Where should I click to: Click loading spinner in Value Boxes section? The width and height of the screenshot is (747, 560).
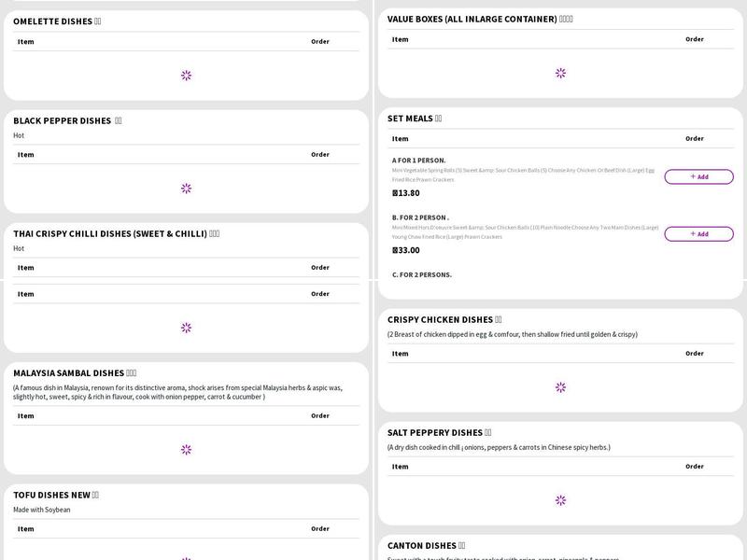click(560, 73)
